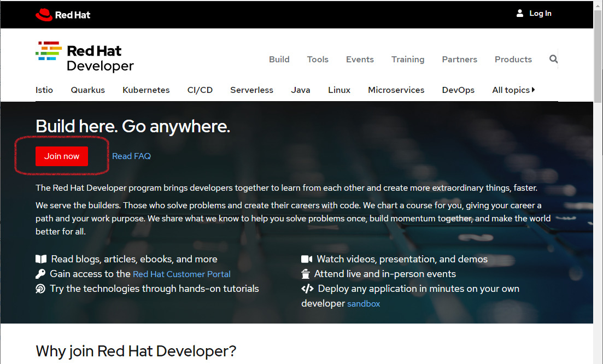
Task: Open the developer sandbox link
Action: tap(364, 304)
